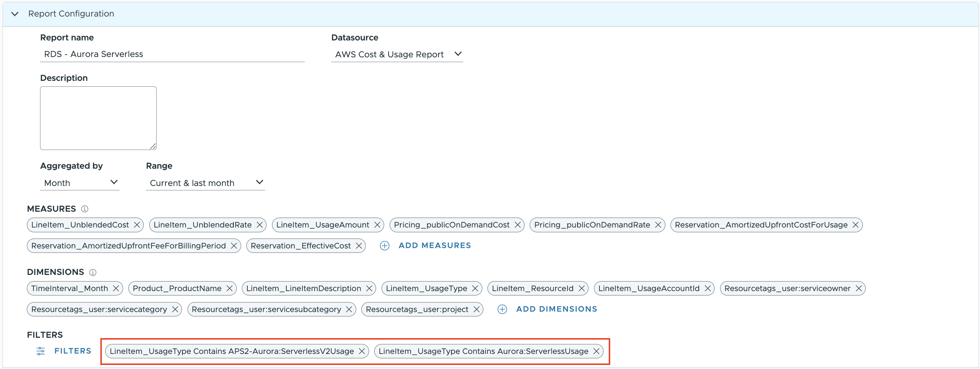
Task: Remove LineItem_LineItemDescription dimension
Action: click(x=369, y=289)
